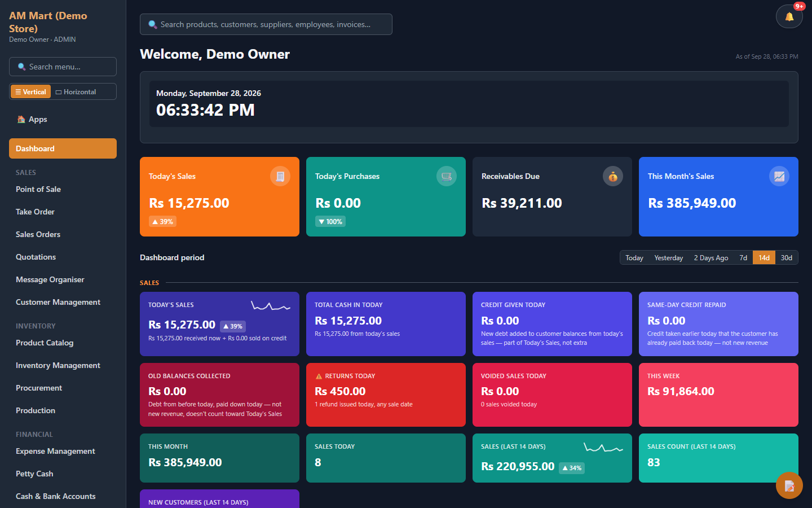Open Product Catalog

point(63,343)
